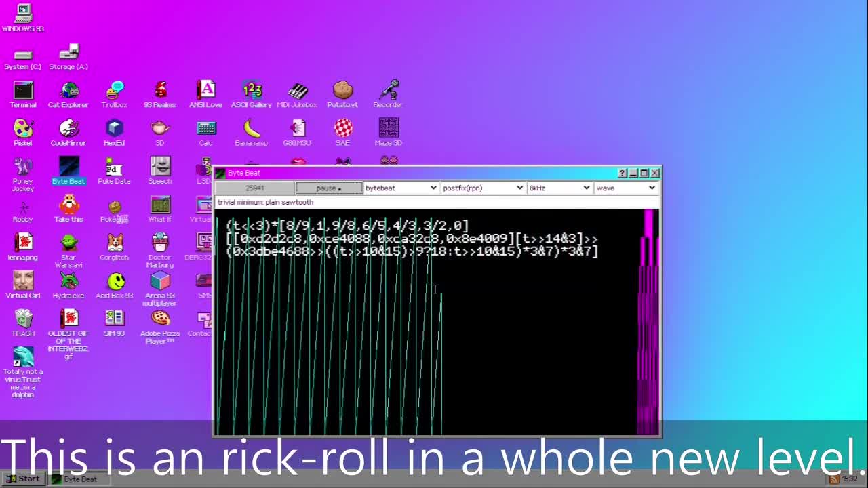
Task: Open the postfix(rpn) syntax dropdown
Action: point(482,188)
